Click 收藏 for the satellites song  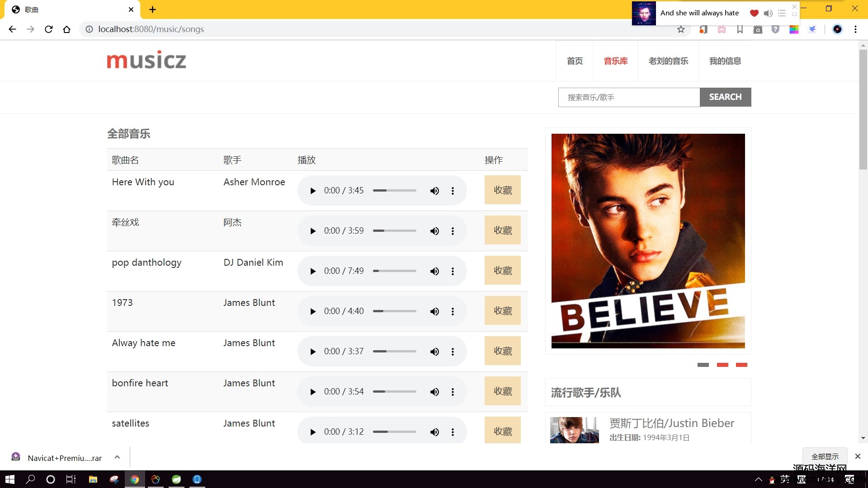[x=502, y=431]
